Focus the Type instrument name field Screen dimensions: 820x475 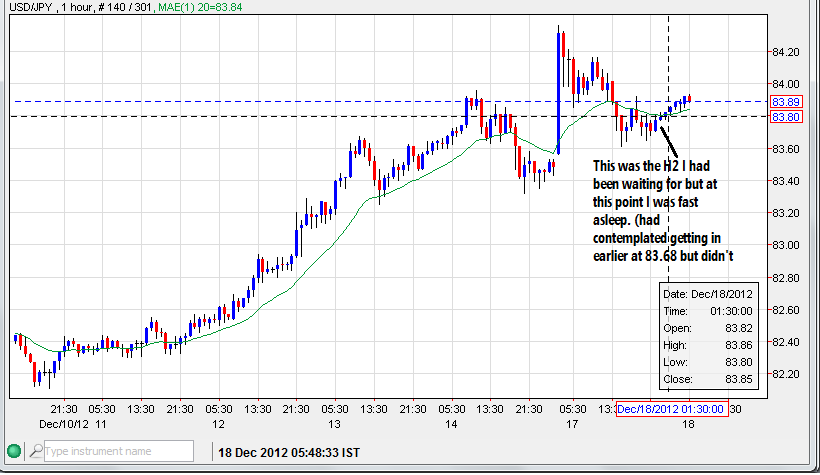[119, 451]
